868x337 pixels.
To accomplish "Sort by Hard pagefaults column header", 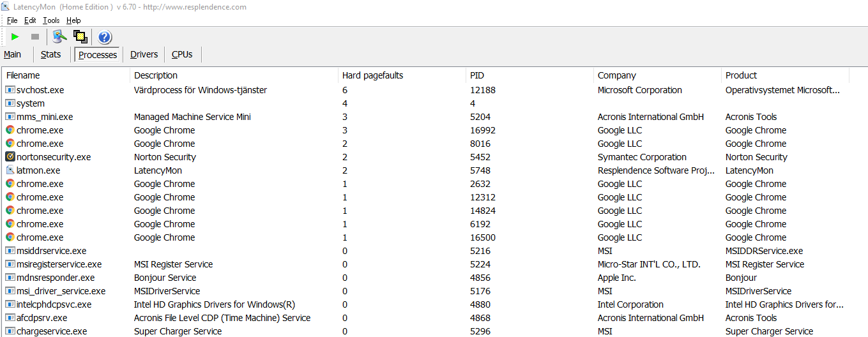I will (402, 75).
